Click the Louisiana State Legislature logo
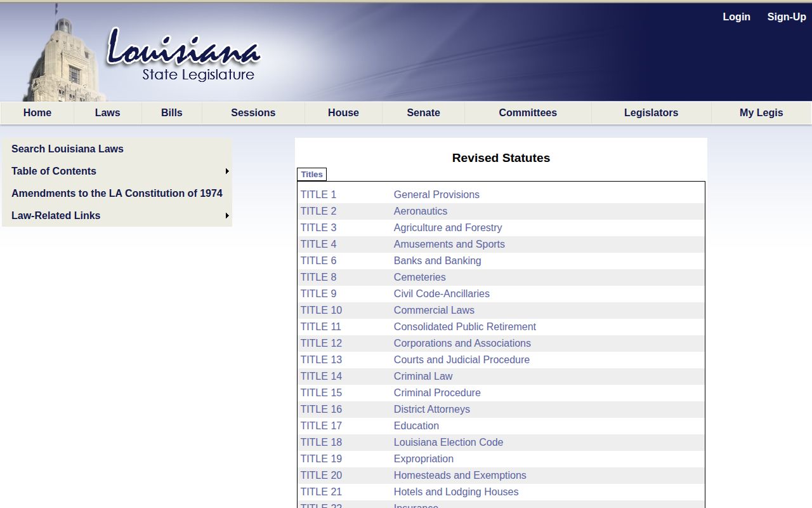This screenshot has height=508, width=812. (183, 55)
